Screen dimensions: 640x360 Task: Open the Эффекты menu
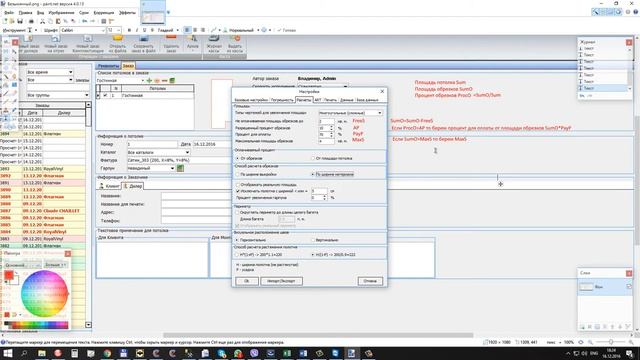[127, 13]
